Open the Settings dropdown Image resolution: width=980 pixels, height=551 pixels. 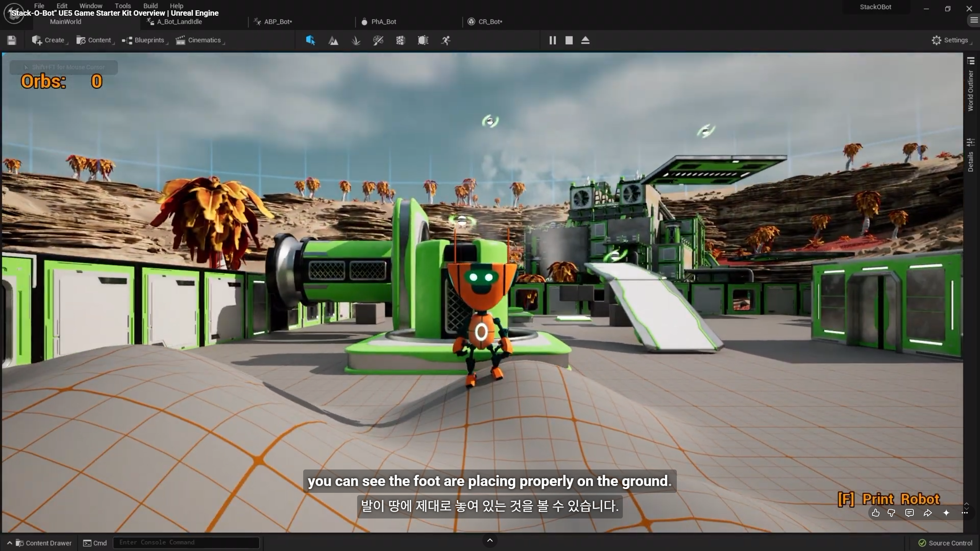coord(952,40)
